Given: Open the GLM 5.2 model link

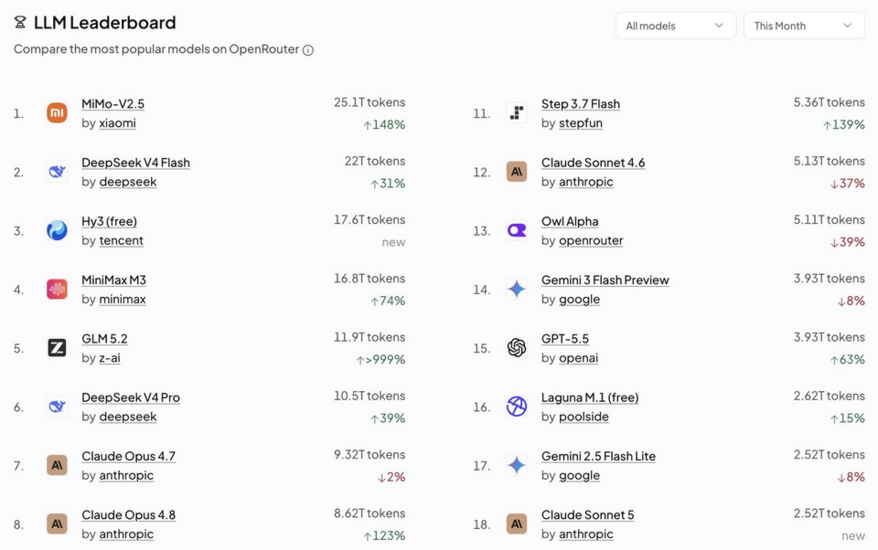Looking at the screenshot, I should [104, 339].
